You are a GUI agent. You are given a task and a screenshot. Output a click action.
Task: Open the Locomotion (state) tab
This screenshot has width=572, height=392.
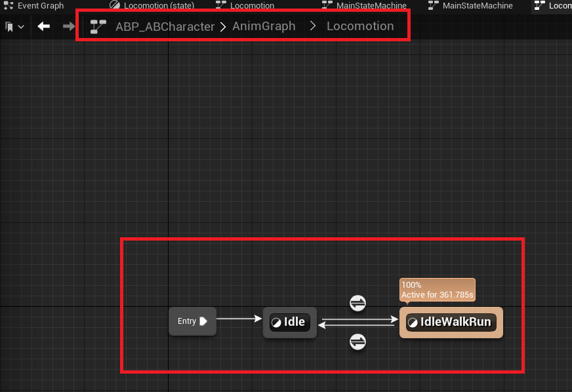tap(152, 5)
